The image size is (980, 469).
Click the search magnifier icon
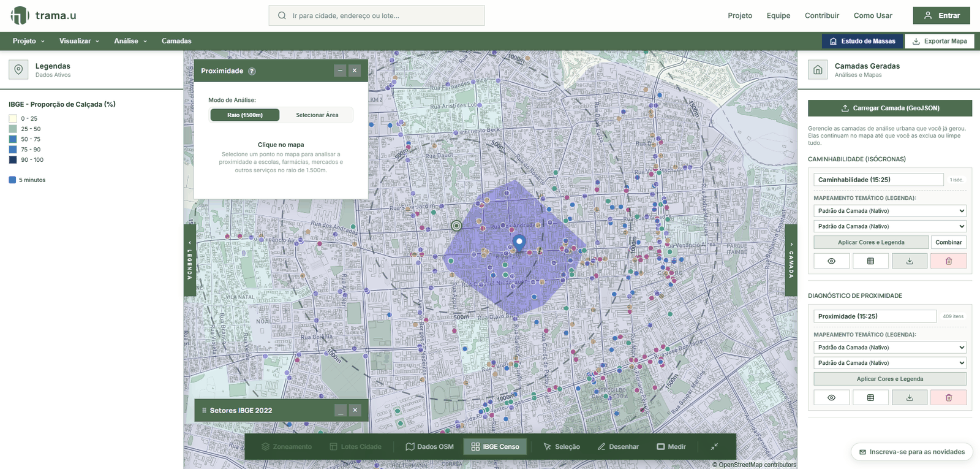click(x=282, y=15)
